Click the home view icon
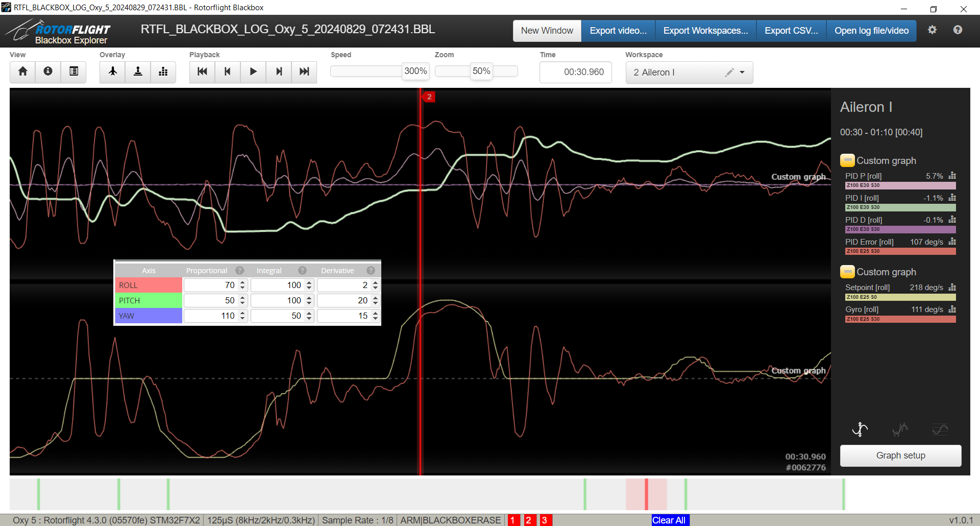Viewport: 980px width, 526px height. click(22, 71)
